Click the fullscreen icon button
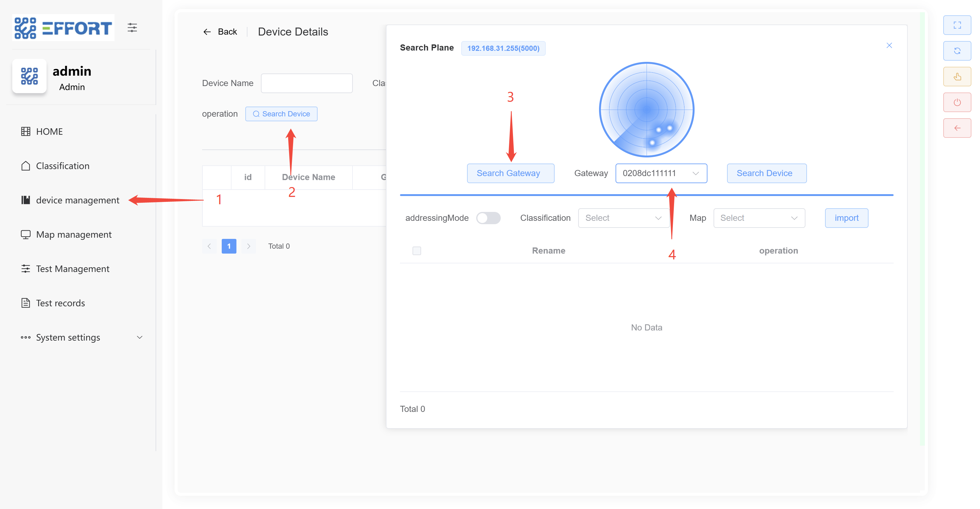The width and height of the screenshot is (980, 509). coord(957,25)
